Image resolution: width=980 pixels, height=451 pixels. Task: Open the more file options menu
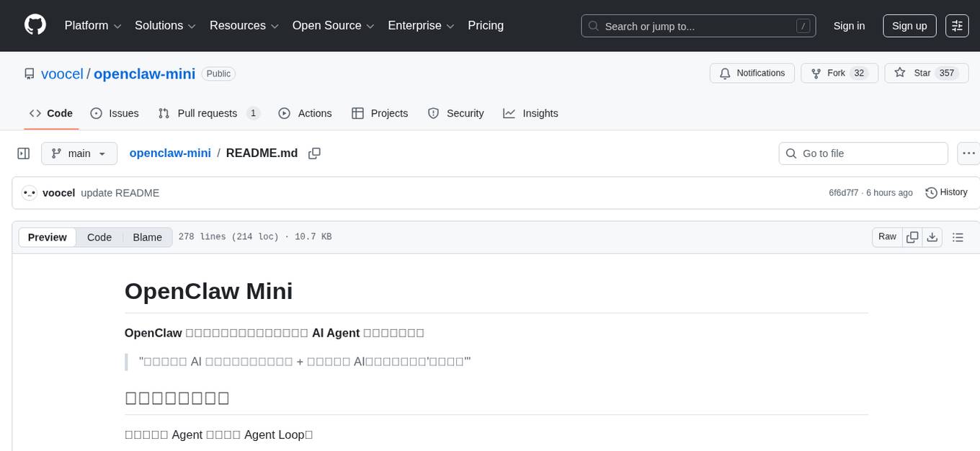968,153
